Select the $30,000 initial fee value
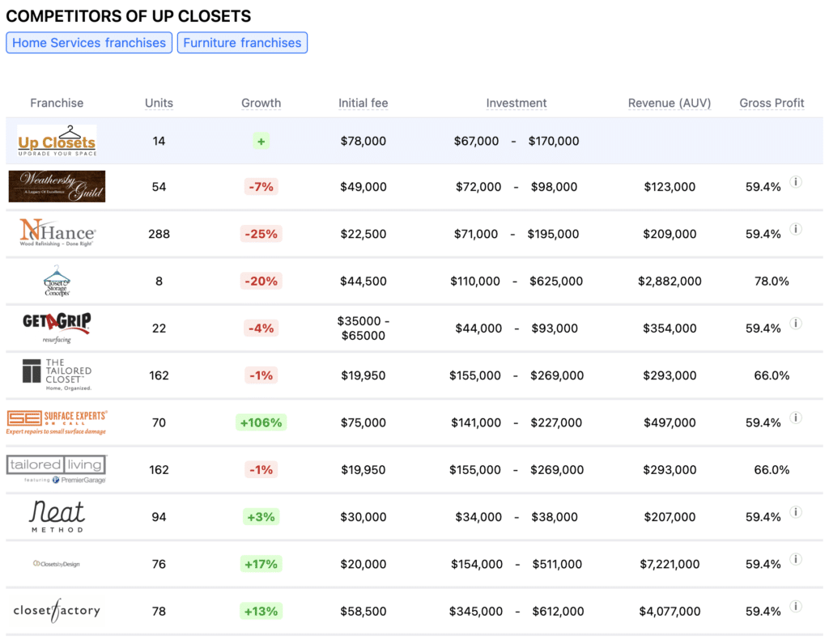The height and width of the screenshot is (644, 829). click(363, 517)
